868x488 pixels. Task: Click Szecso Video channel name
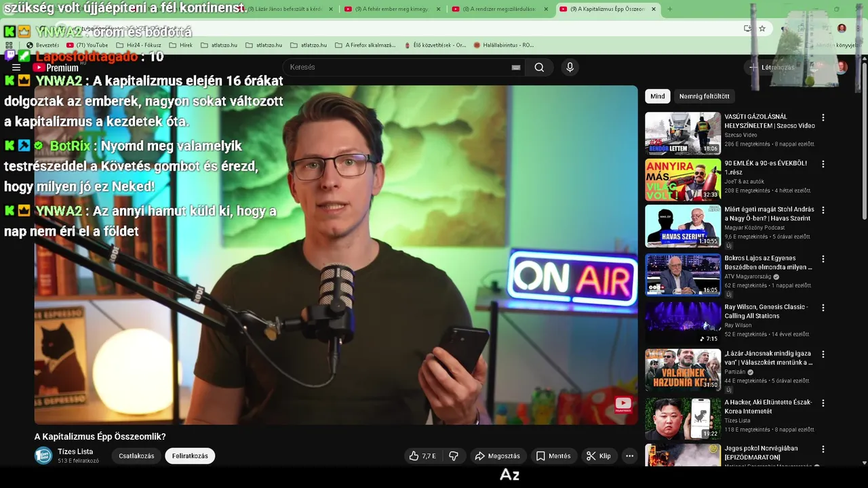pyautogui.click(x=741, y=135)
